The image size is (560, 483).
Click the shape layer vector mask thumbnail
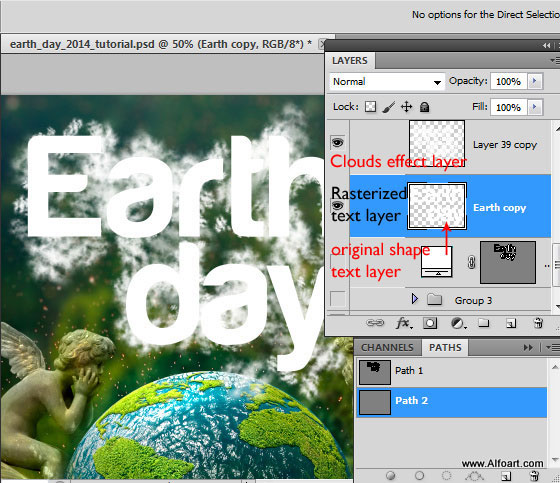pos(508,262)
